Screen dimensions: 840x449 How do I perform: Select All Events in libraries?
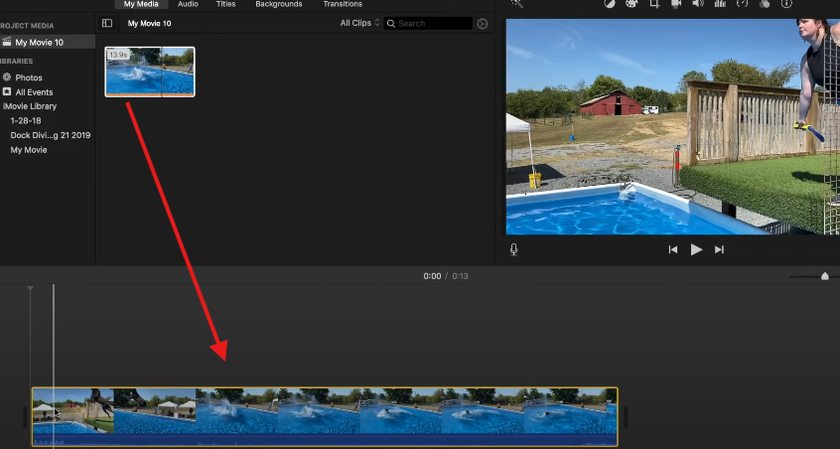click(x=34, y=92)
